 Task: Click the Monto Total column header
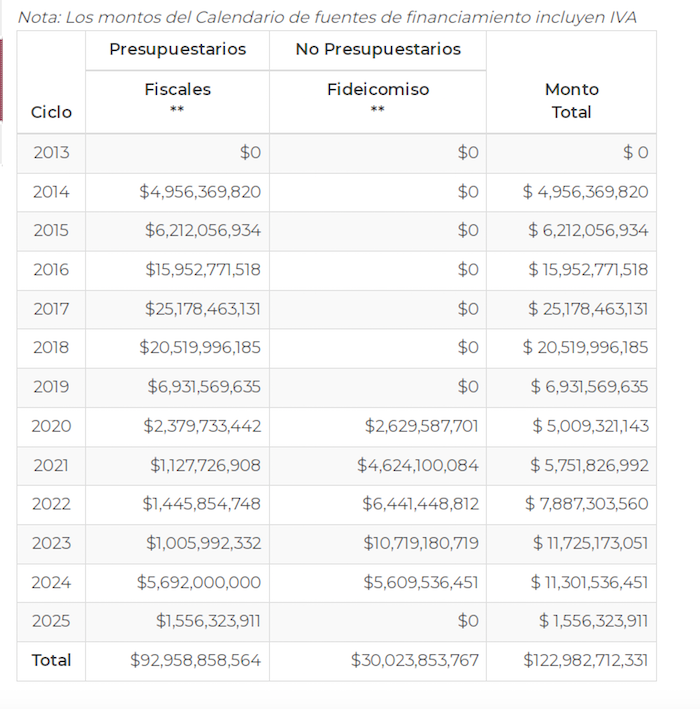coord(571,100)
